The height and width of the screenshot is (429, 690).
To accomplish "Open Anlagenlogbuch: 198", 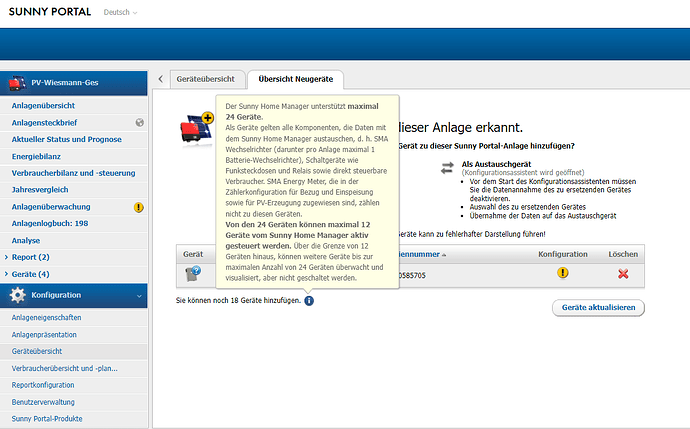I will click(50, 224).
